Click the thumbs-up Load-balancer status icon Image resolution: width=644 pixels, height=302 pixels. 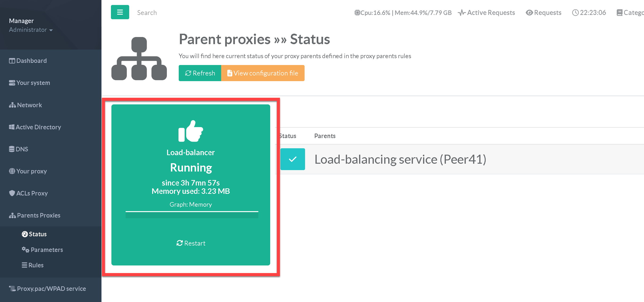[x=191, y=131]
